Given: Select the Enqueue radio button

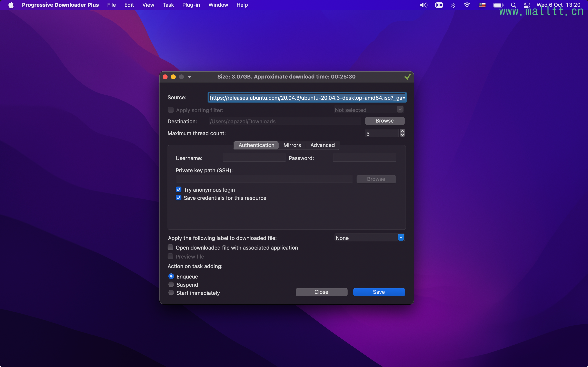Looking at the screenshot, I should tap(171, 276).
